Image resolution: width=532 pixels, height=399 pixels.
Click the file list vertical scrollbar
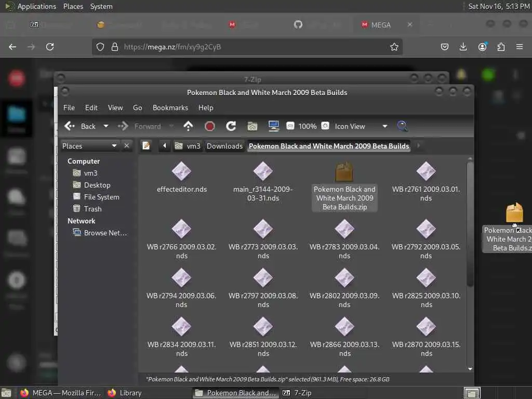(x=470, y=224)
